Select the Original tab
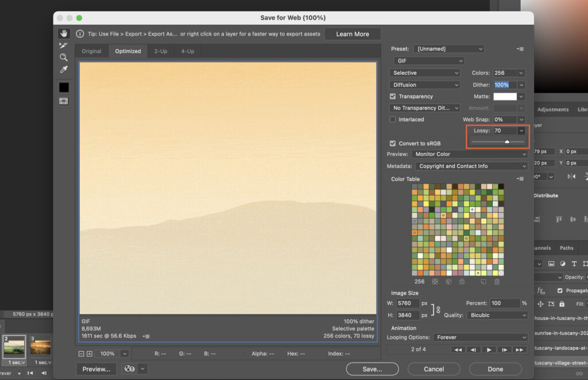This screenshot has width=588, height=380. 91,51
